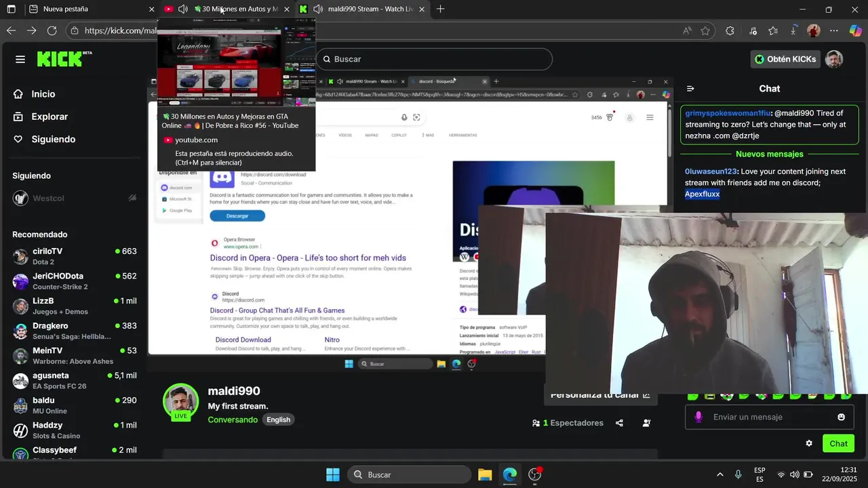Open the browser extensions icon
The image size is (868, 488).
point(730,30)
